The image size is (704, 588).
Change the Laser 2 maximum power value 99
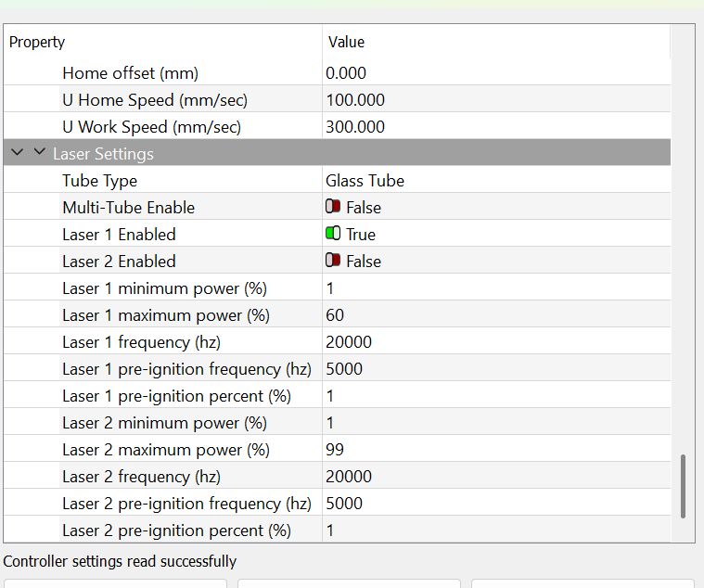[x=496, y=450]
